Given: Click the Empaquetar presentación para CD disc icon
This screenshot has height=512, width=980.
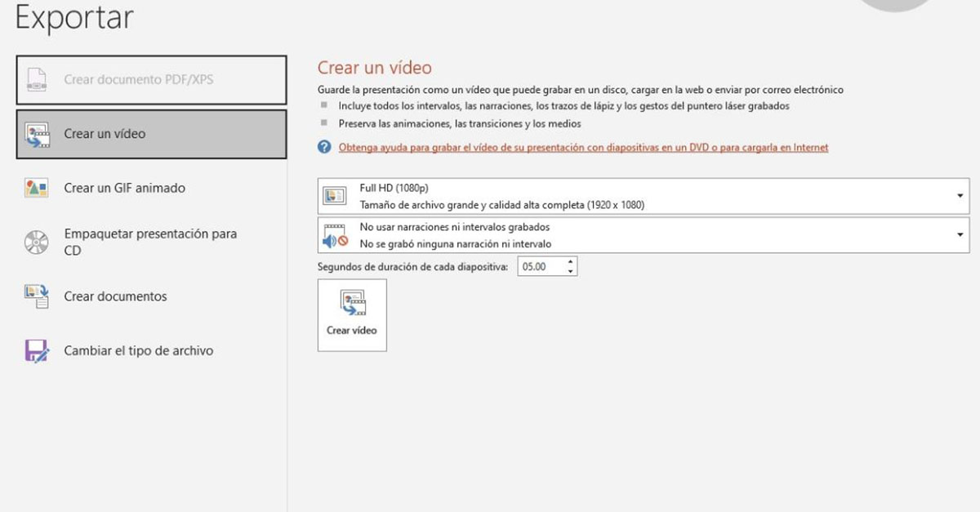Looking at the screenshot, I should 35,241.
